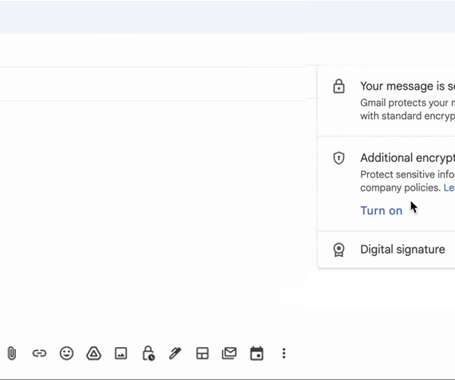Image resolution: width=455 pixels, height=380 pixels.
Task: Click the shield icon beside Additional encryption
Action: [x=339, y=158]
